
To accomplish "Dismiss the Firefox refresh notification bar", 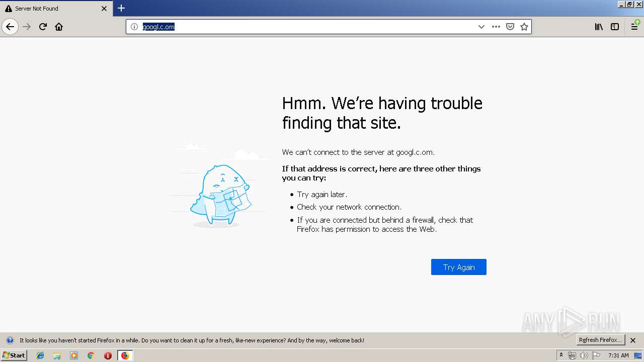I will [633, 340].
